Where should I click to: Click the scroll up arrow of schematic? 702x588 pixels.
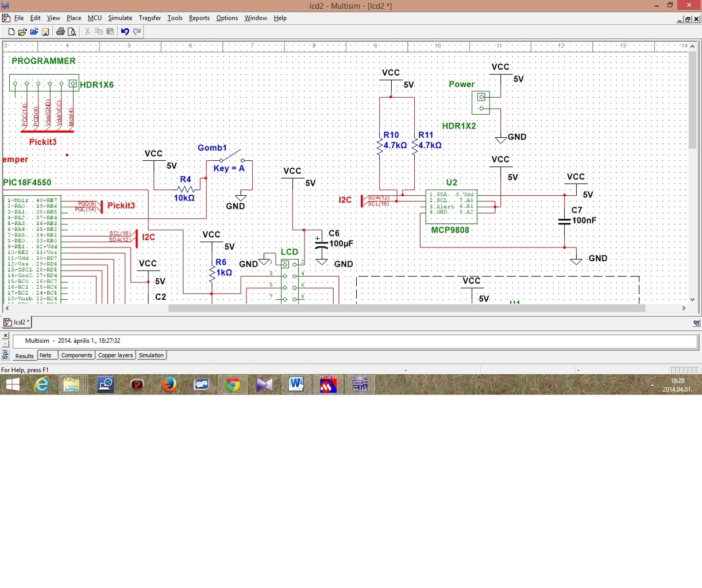click(692, 46)
